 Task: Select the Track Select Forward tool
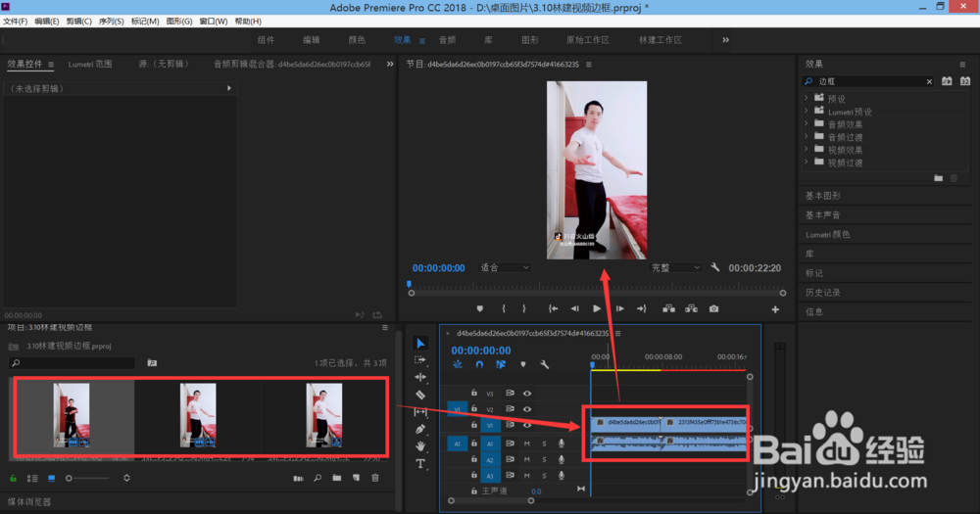(x=420, y=360)
